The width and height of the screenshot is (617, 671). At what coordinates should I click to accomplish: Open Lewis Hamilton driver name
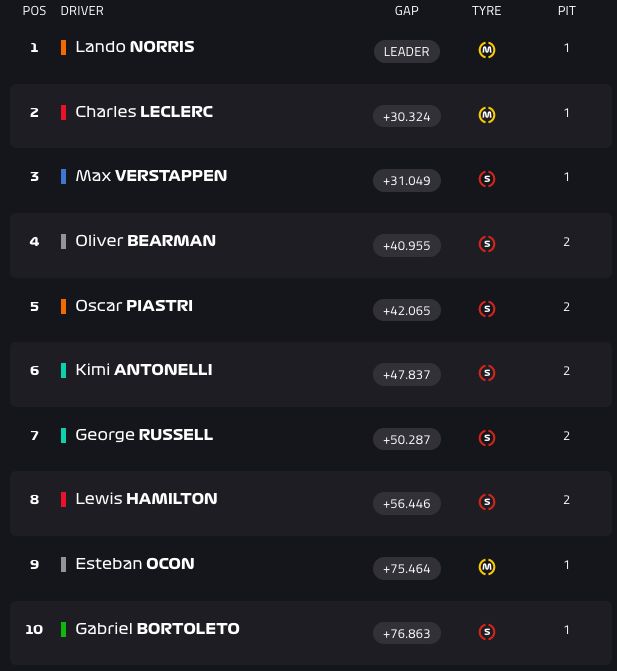146,499
